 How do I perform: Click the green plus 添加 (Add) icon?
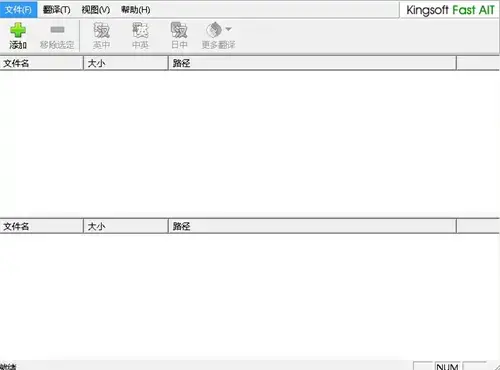coord(18,30)
